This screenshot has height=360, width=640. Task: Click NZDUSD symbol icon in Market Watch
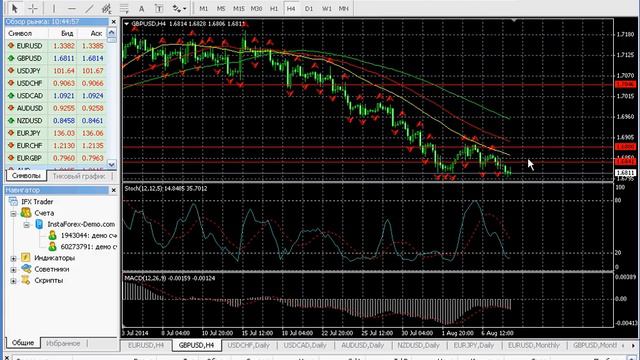click(x=11, y=121)
